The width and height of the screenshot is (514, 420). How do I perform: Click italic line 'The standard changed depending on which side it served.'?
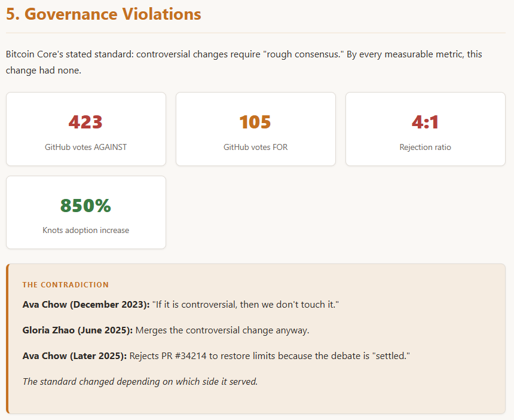pos(140,382)
